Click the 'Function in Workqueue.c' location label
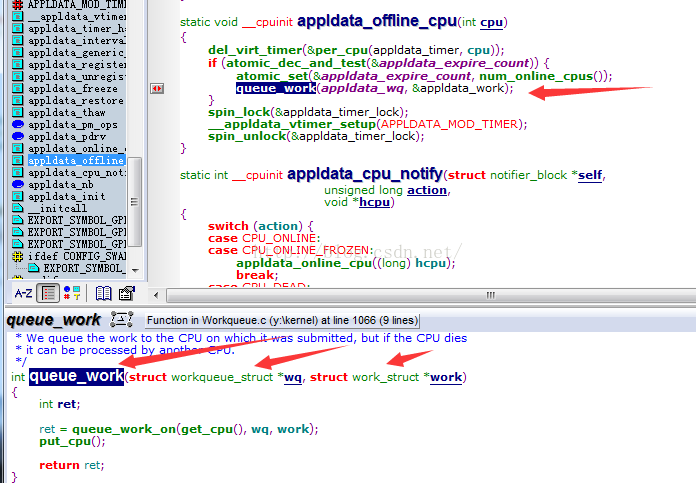Screen dimensions: 696x483 coord(282,320)
